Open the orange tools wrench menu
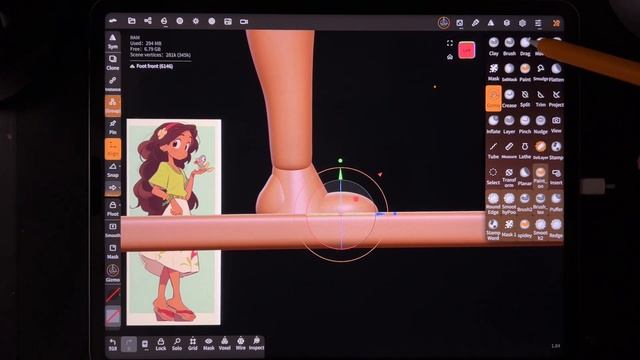This screenshot has width=640, height=360. click(556, 23)
